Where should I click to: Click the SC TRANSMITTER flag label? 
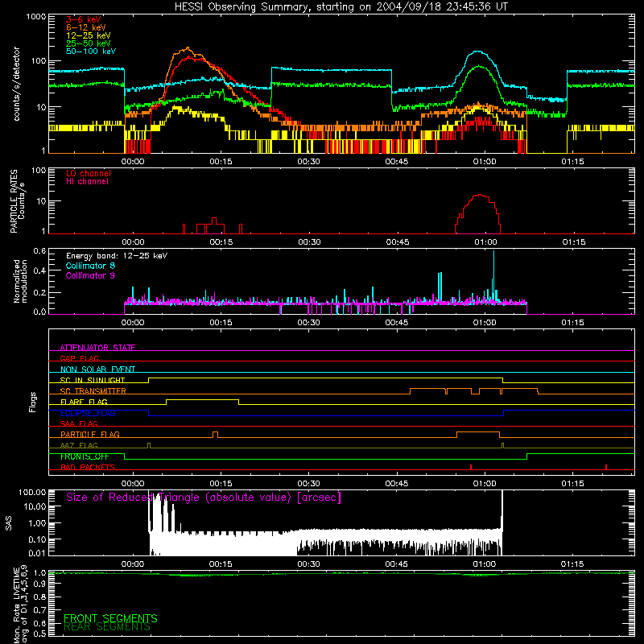(x=93, y=391)
